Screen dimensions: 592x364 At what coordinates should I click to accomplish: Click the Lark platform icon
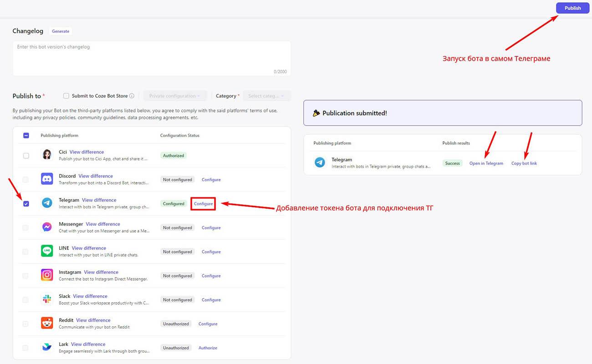(x=47, y=348)
